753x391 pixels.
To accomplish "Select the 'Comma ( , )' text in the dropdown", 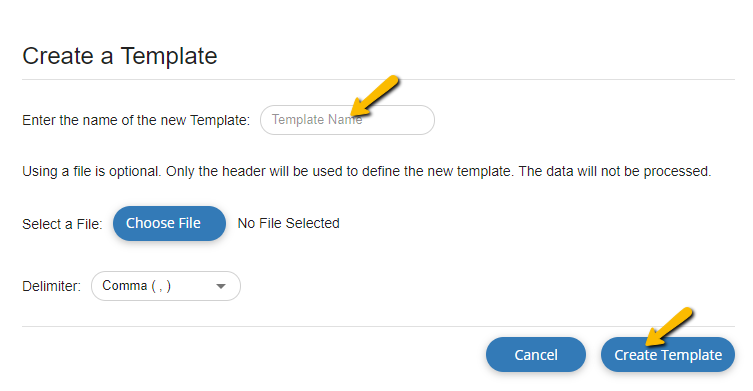I will point(136,286).
